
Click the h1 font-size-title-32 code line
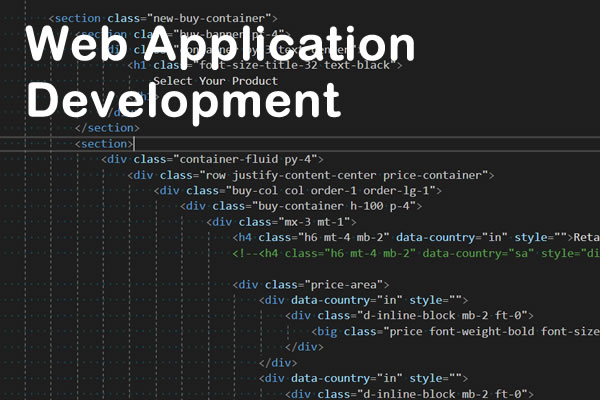click(x=265, y=65)
